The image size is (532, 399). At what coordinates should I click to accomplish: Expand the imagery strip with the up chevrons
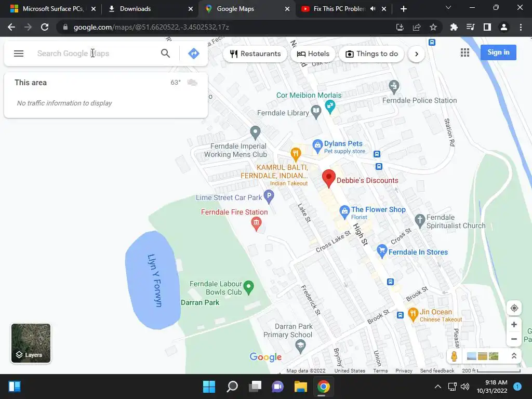pos(514,356)
